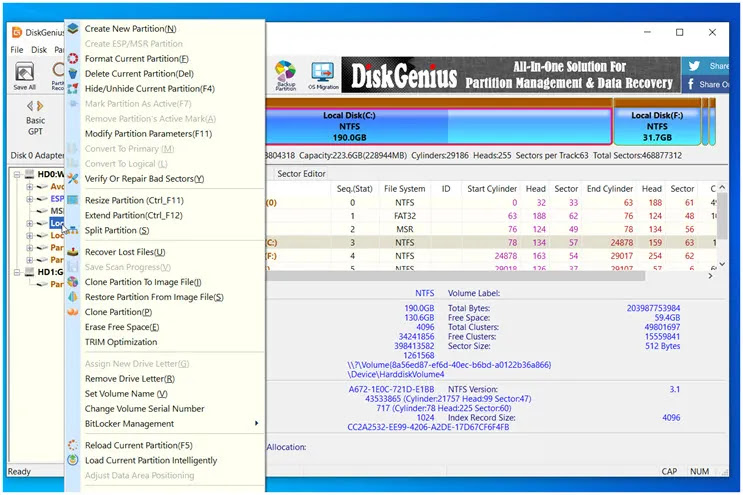Click the Format Current Partition lifebuoy icon
The image size is (743, 495).
[72, 58]
